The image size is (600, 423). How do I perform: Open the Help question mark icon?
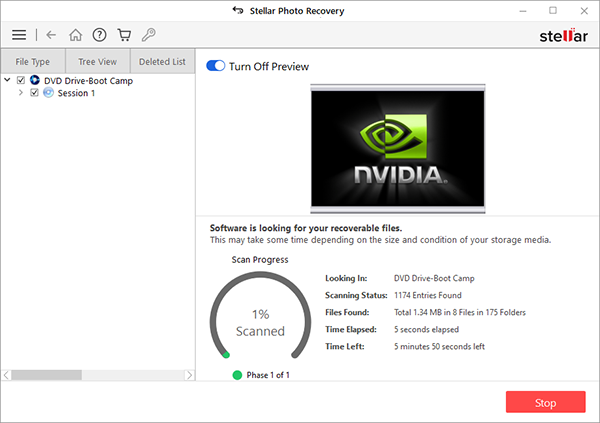click(99, 35)
